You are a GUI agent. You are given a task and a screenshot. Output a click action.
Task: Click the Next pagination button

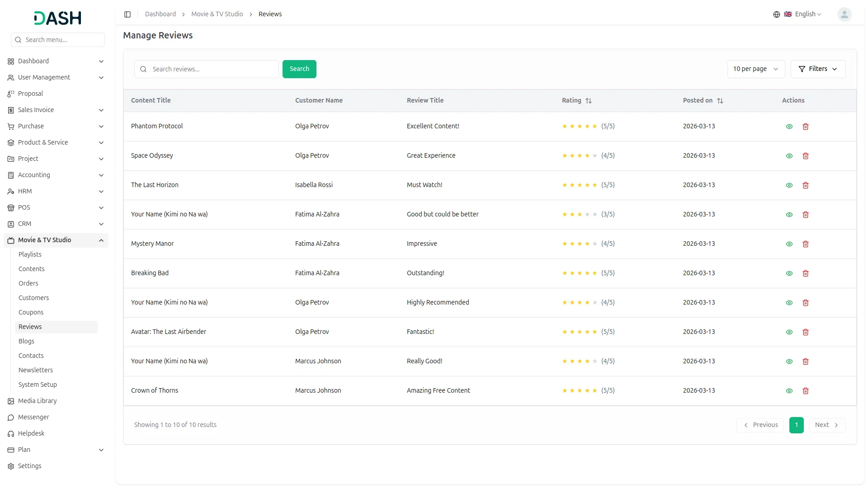[x=826, y=425]
